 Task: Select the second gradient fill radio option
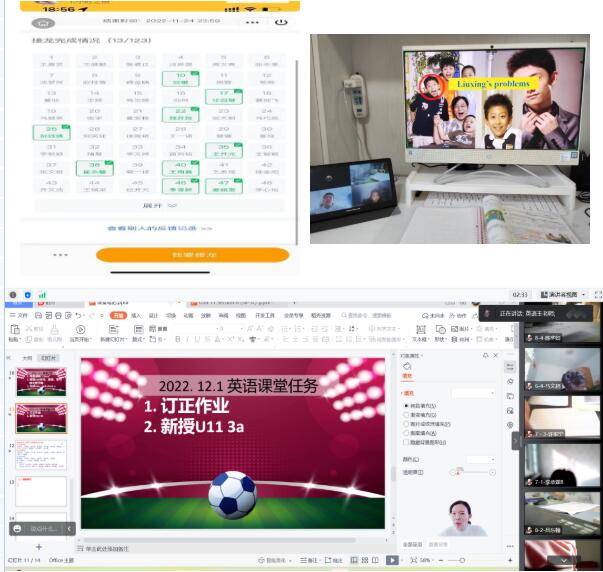406,415
